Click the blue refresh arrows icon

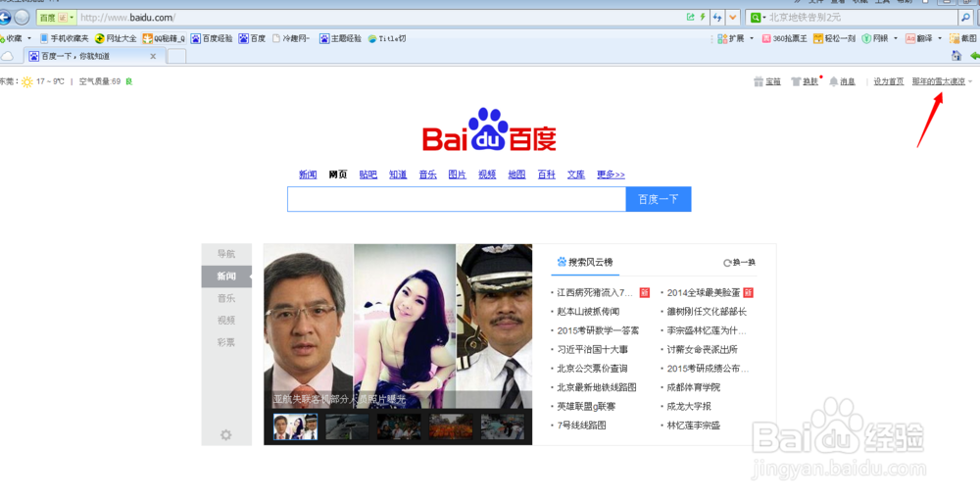[717, 18]
